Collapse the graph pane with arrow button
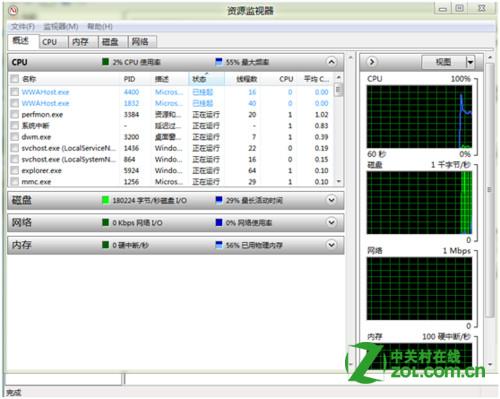This screenshot has width=500, height=399. 372,62
